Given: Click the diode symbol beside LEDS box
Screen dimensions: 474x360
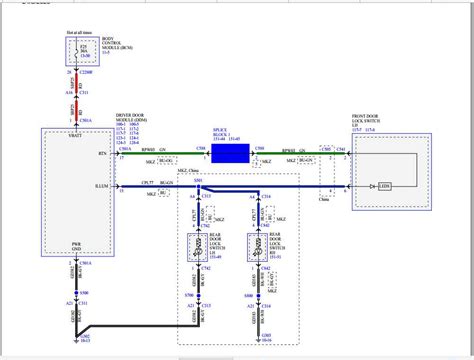Looking at the screenshot, I should (373, 186).
